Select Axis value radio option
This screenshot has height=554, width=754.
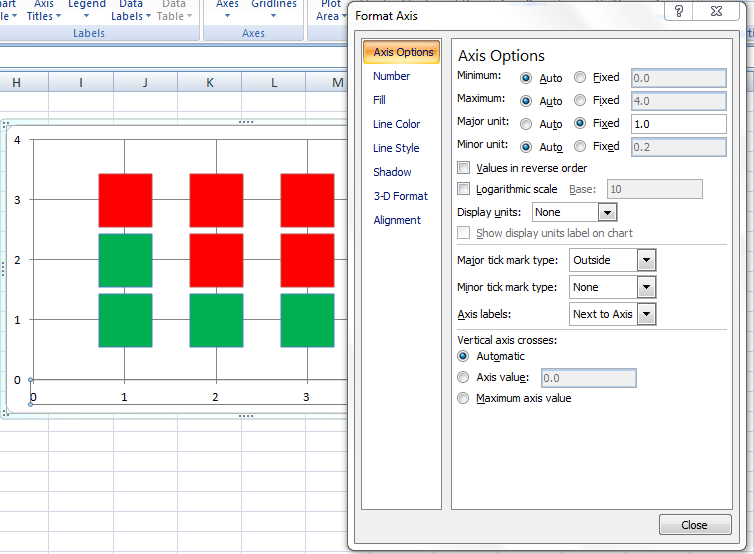pyautogui.click(x=463, y=377)
